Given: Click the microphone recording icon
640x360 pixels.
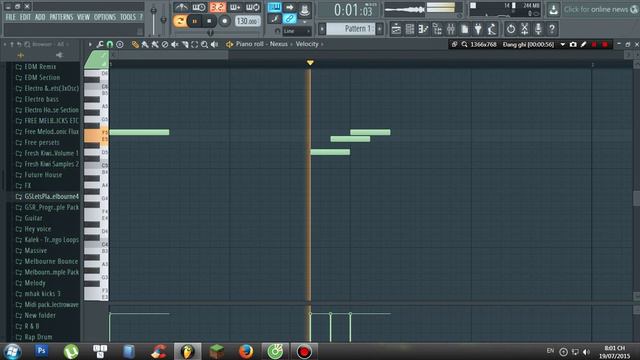Looking at the screenshot, I should coord(538,29).
